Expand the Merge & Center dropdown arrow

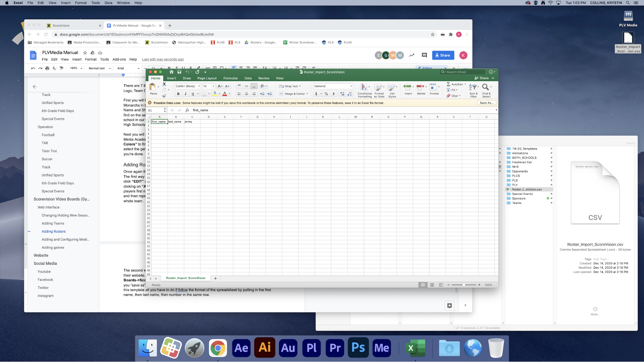tap(307, 94)
